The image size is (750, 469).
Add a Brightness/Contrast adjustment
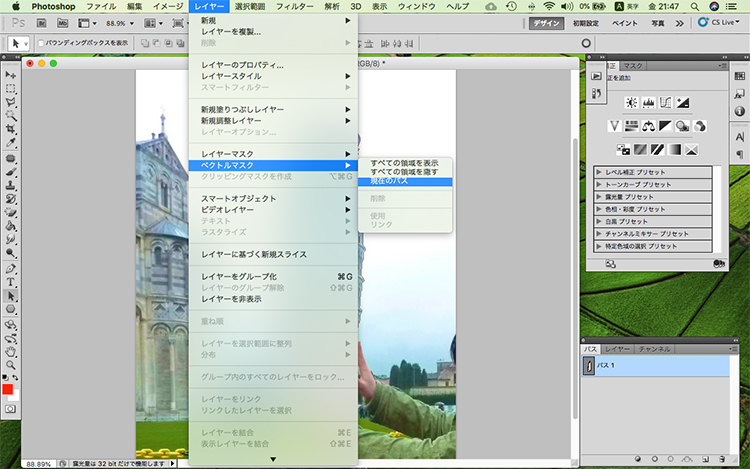[631, 102]
